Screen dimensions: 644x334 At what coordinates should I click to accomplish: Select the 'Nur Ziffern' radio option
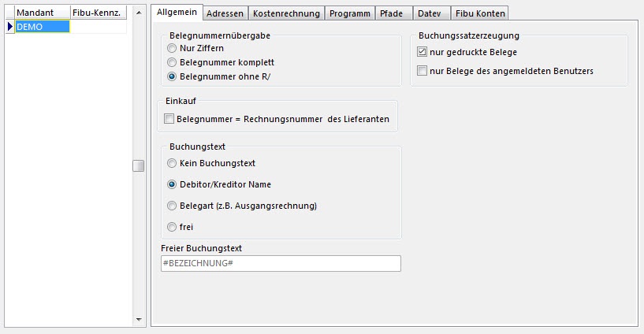173,48
